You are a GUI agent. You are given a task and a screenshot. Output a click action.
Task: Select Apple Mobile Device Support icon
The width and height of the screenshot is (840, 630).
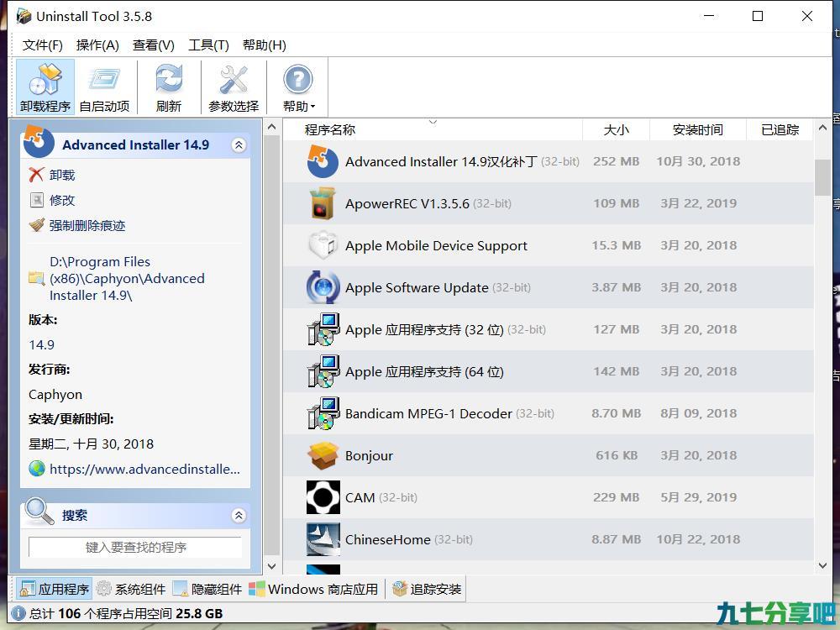[x=323, y=245]
